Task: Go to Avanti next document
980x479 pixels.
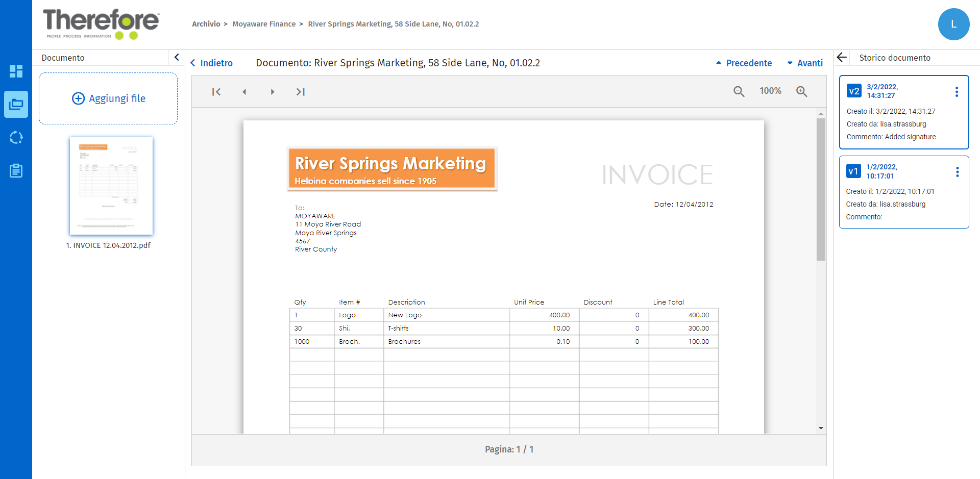Action: click(x=805, y=63)
